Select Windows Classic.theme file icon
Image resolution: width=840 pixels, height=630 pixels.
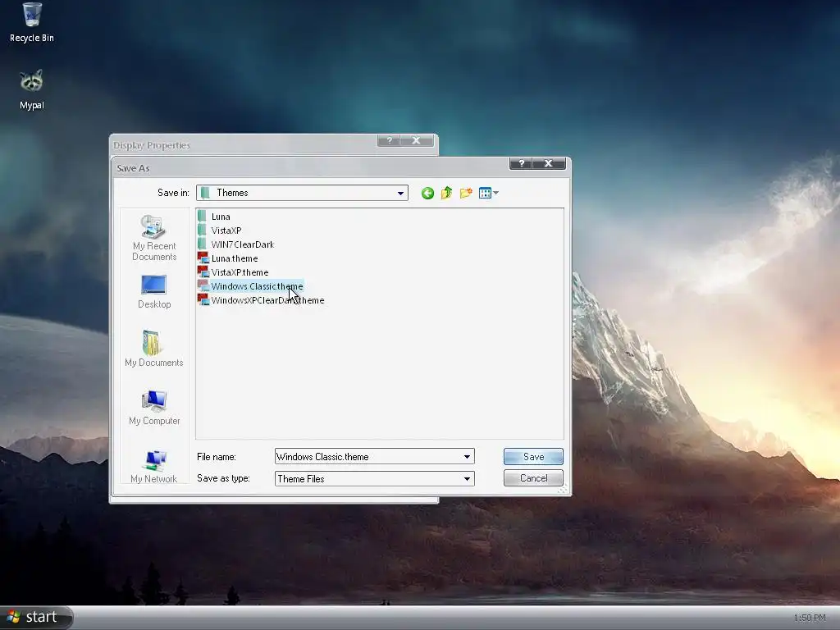point(203,286)
